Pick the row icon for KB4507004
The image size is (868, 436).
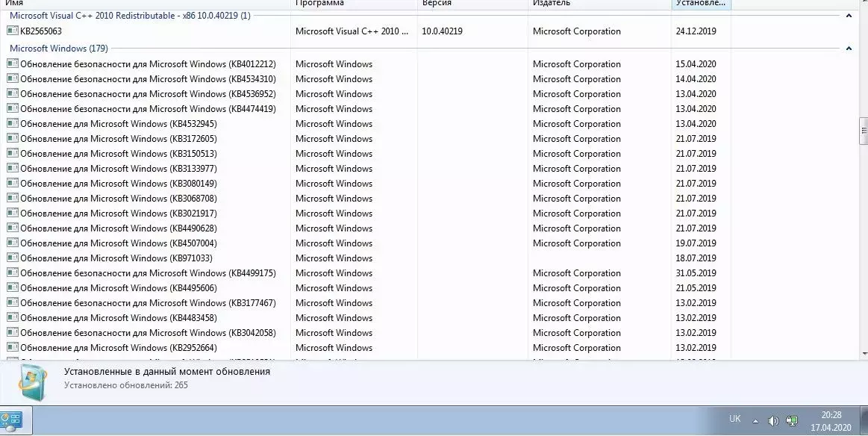point(12,243)
